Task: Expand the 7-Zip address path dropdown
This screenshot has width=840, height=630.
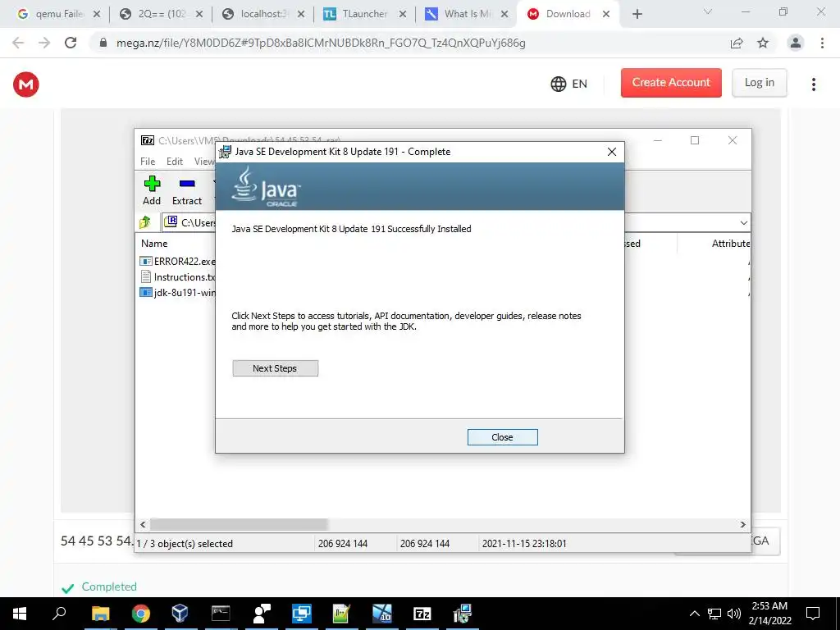Action: coord(743,223)
